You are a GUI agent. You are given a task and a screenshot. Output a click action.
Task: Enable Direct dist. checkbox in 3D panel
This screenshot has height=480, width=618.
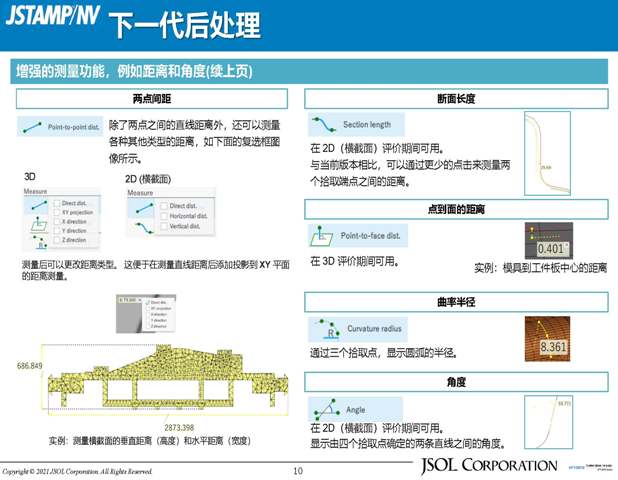click(x=55, y=203)
